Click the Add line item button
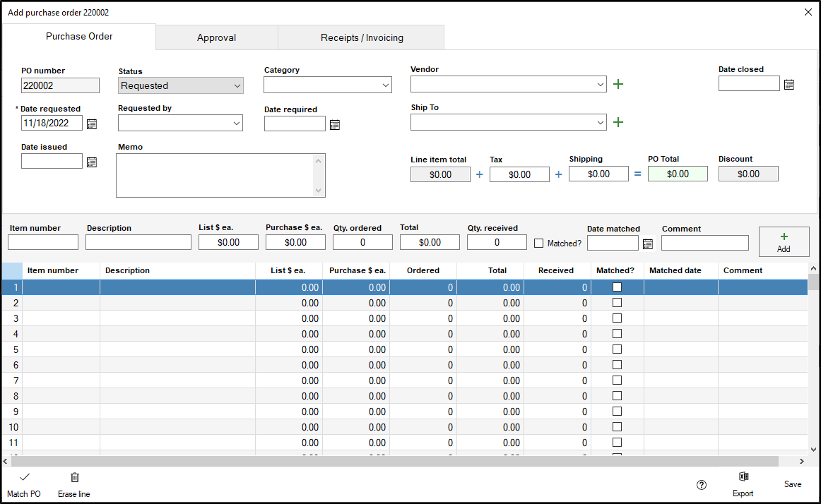The image size is (821, 504). pos(784,242)
